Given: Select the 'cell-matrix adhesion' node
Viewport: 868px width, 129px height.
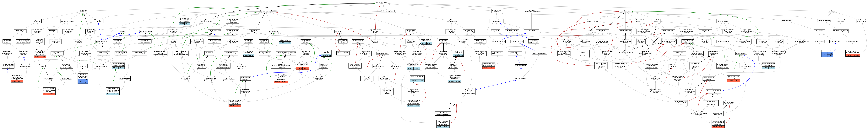Looking at the screenshot, I should point(326,53).
